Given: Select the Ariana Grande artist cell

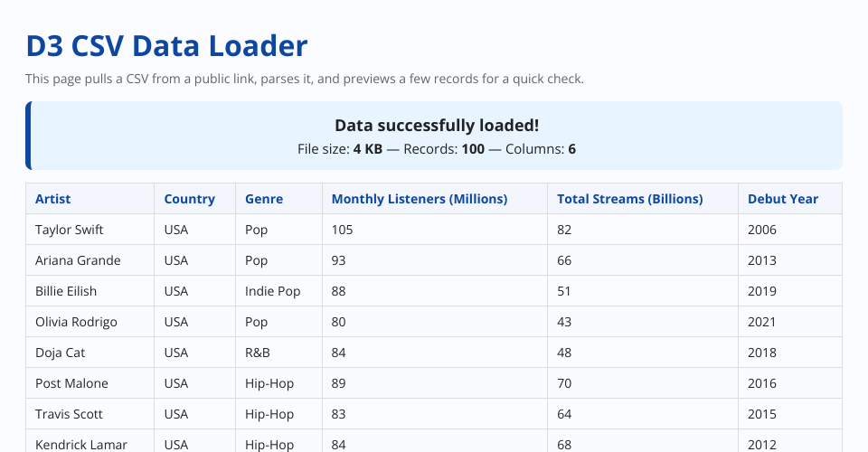Looking at the screenshot, I should [78, 260].
